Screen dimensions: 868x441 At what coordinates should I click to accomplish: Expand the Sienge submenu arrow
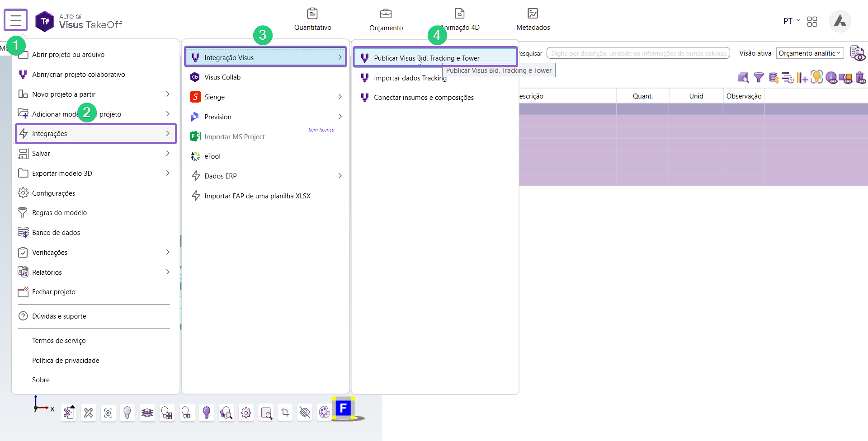tap(340, 97)
